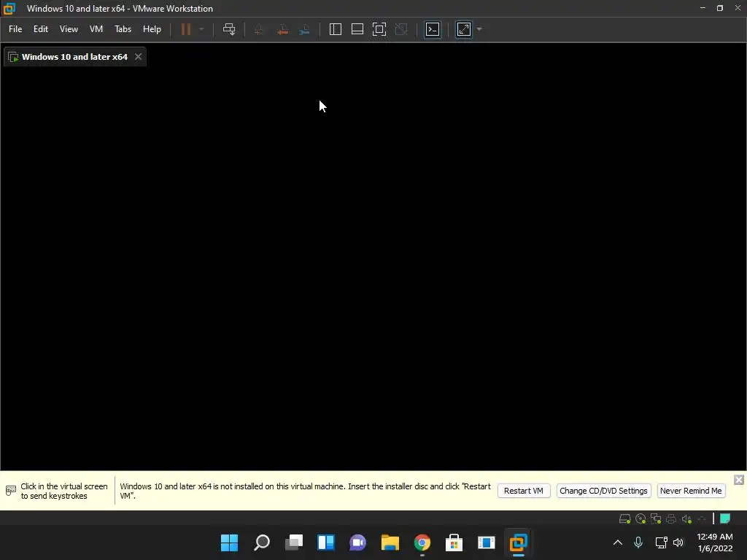Dismiss the yellow notification bar
Image resolution: width=747 pixels, height=560 pixels.
(x=739, y=480)
